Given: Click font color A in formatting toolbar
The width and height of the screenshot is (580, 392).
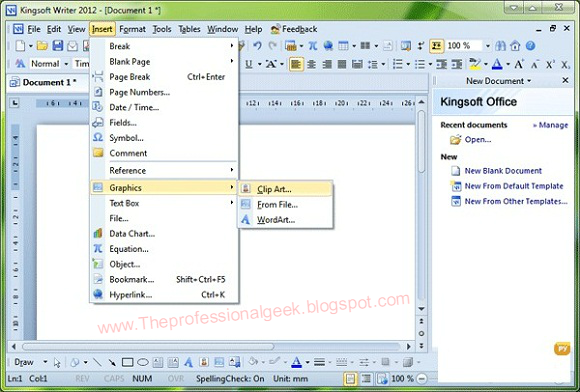Looking at the screenshot, I should pos(497,64).
